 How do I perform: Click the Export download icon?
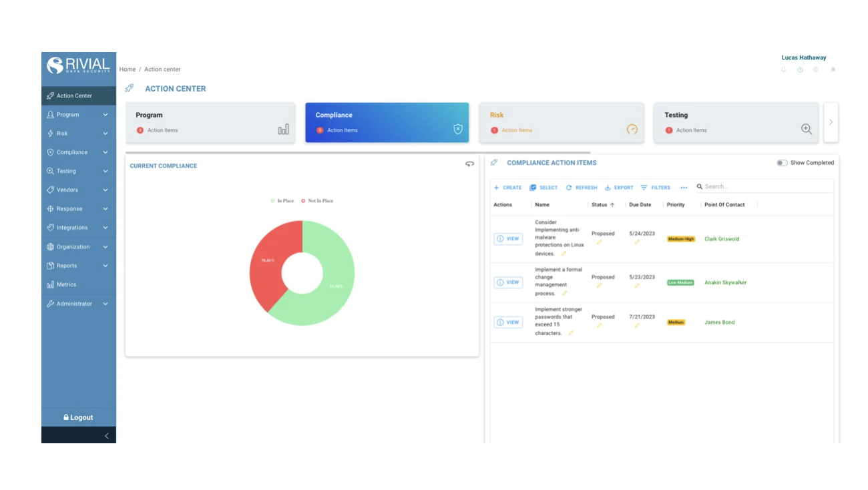coord(608,188)
